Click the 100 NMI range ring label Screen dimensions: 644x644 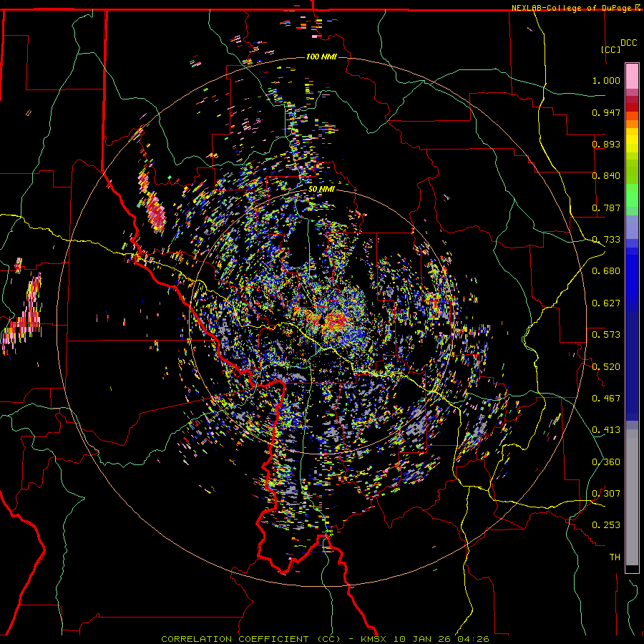(x=321, y=57)
